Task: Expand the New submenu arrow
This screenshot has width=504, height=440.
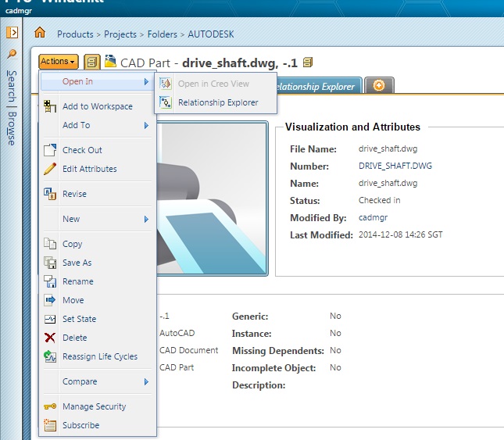Action: [147, 219]
